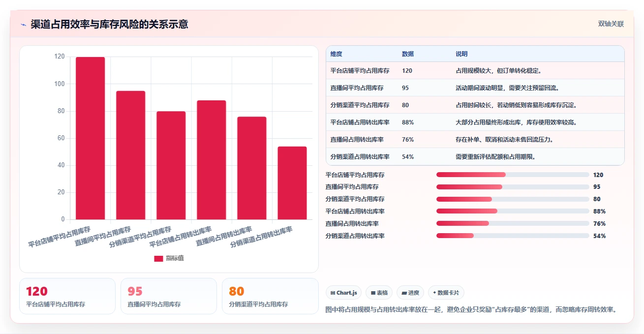
Task: Click the 76% progress bar
Action: tap(513, 224)
